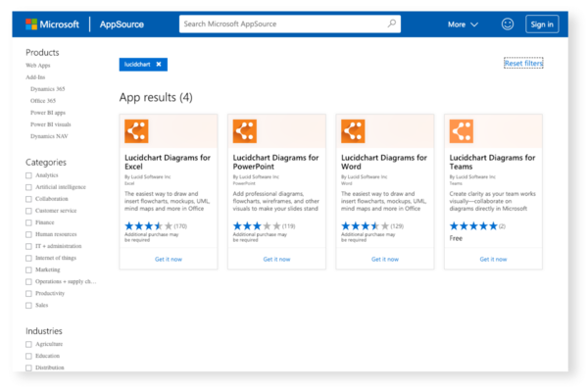Check the Productivity category
The width and height of the screenshot is (588, 391).
(x=28, y=294)
